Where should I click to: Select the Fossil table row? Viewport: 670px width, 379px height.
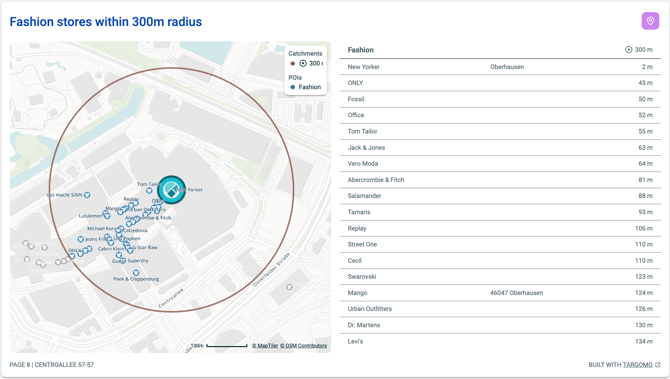pos(500,99)
